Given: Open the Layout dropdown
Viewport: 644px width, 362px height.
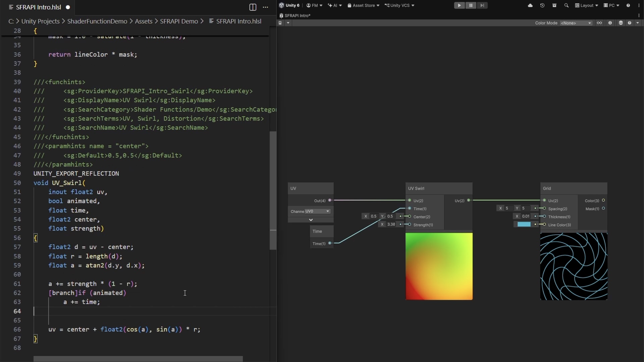Looking at the screenshot, I should [x=587, y=5].
